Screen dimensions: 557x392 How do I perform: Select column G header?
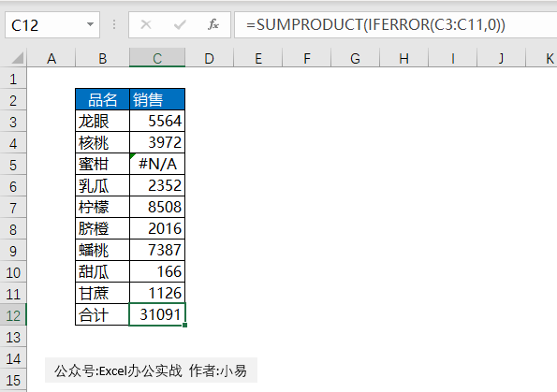[355, 58]
